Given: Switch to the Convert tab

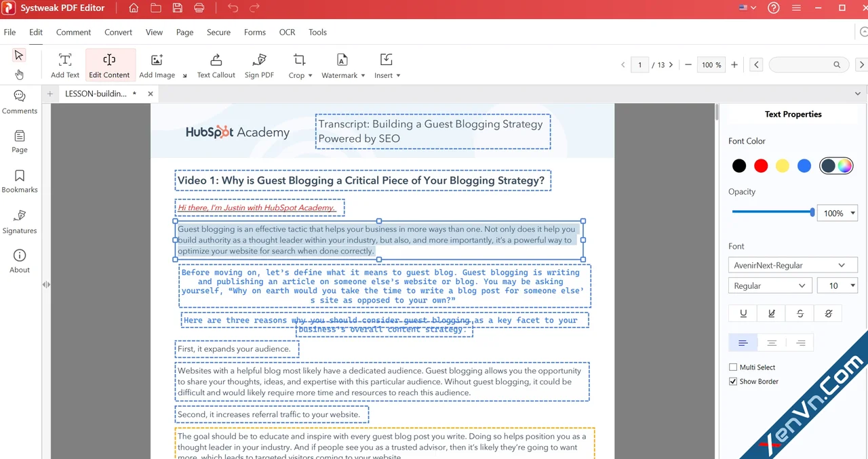Looking at the screenshot, I should pos(118,32).
